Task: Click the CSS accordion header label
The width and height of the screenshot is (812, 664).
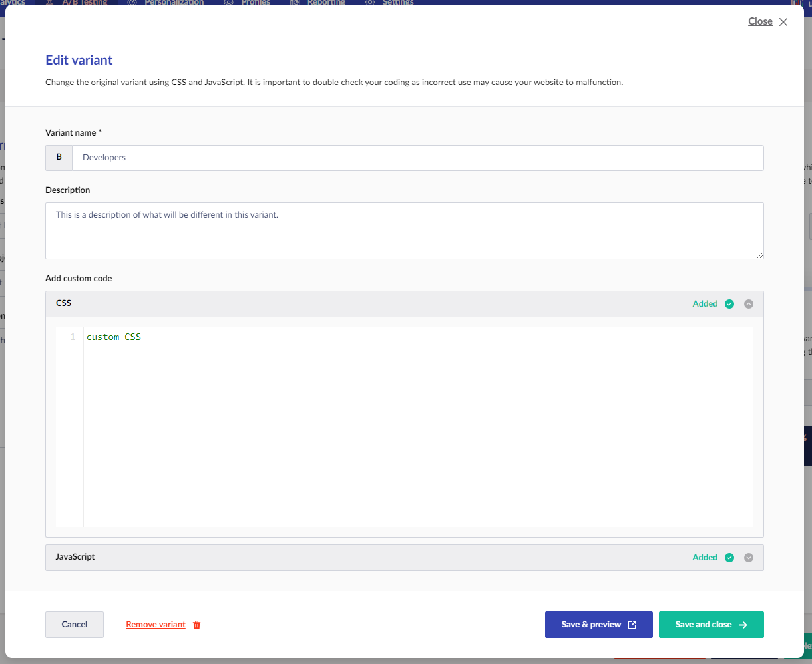Action: 64,303
